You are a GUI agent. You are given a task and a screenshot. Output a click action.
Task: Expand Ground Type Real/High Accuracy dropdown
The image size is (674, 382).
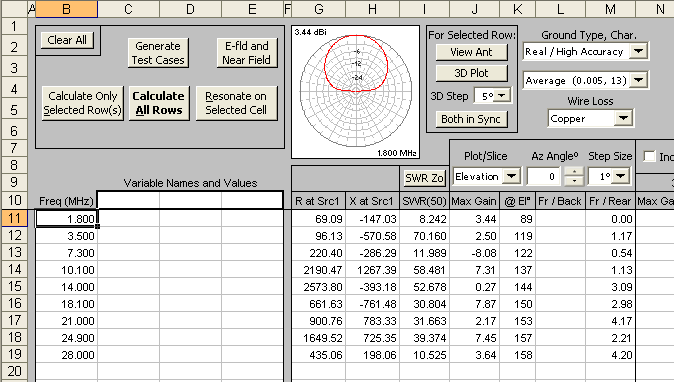point(638,52)
